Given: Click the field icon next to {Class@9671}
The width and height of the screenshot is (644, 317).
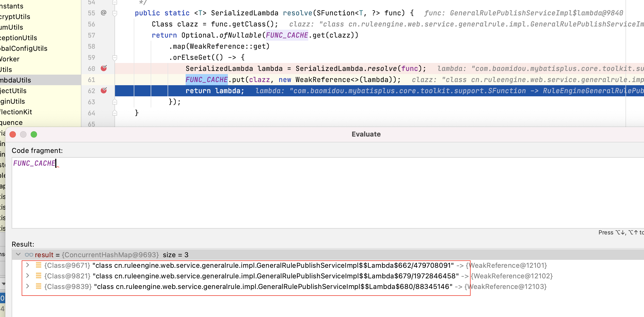Looking at the screenshot, I should tap(38, 265).
